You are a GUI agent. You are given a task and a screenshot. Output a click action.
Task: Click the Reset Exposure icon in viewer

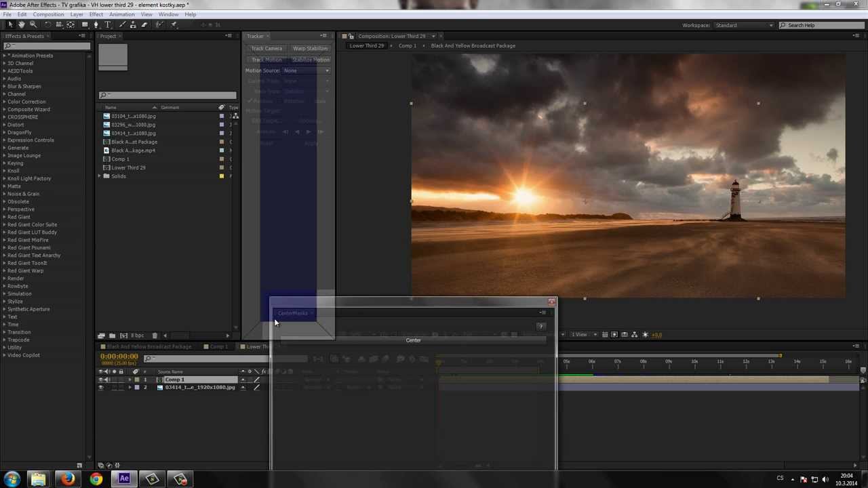coord(646,335)
